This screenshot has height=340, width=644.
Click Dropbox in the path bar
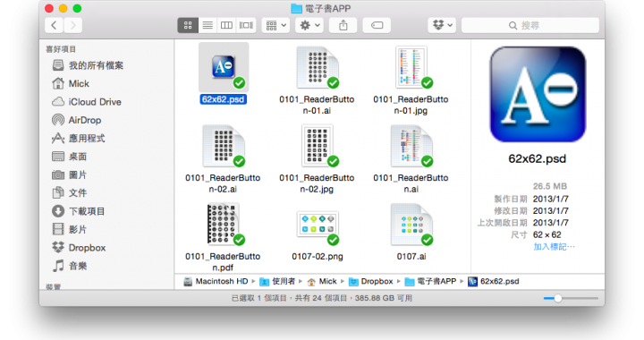click(x=371, y=281)
